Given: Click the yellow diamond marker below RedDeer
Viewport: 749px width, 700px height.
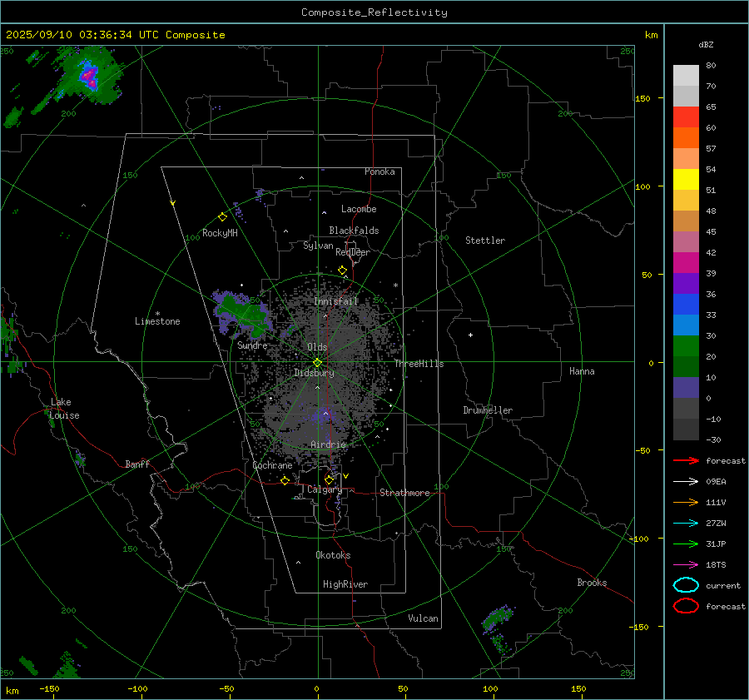Looking at the screenshot, I should point(342,271).
